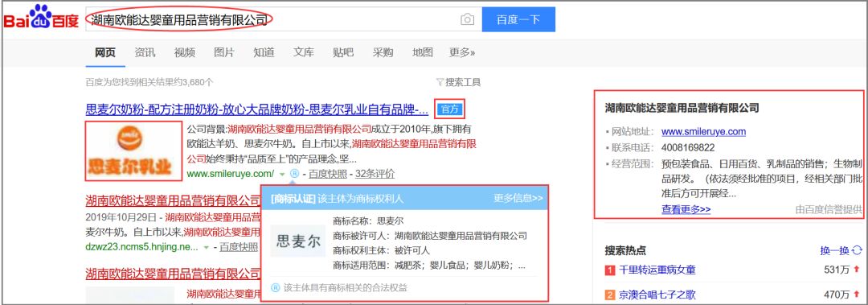Image resolution: width=868 pixels, height=305 pixels.
Task: Open 百度快照 of first result
Action: pyautogui.click(x=328, y=174)
